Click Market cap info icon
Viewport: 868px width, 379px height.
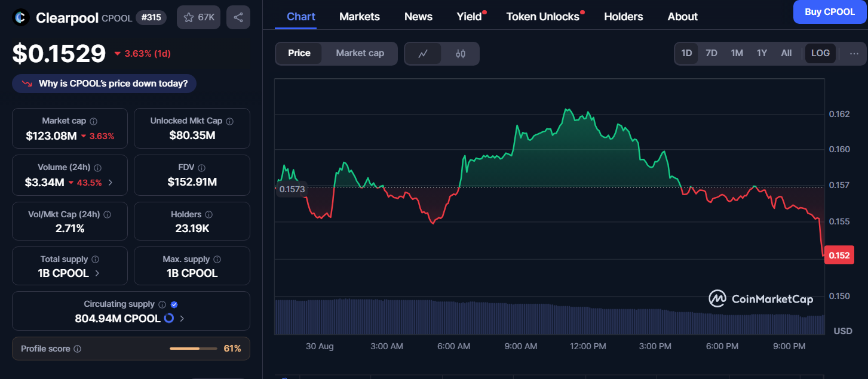pos(93,121)
